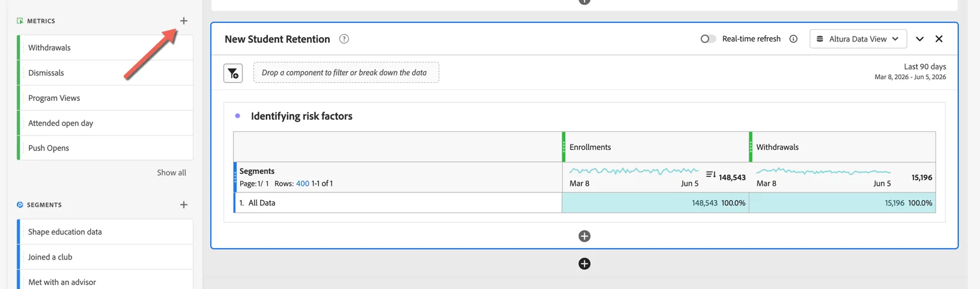Close the New Student Retention panel
This screenshot has height=289, width=980.
click(939, 39)
